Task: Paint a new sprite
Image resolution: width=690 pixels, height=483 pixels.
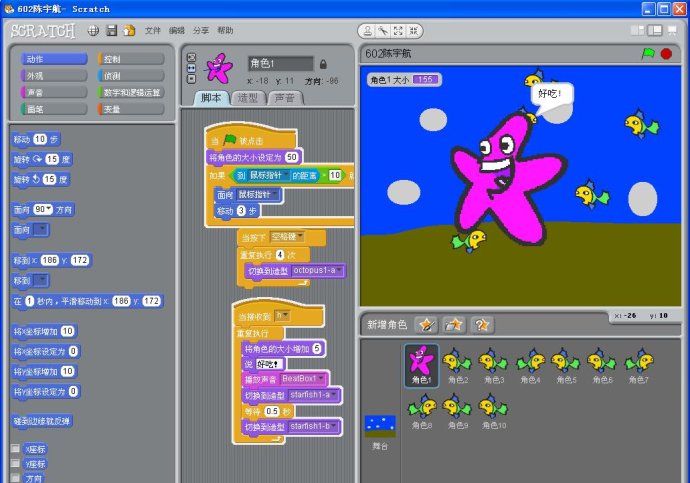Action: (x=426, y=325)
